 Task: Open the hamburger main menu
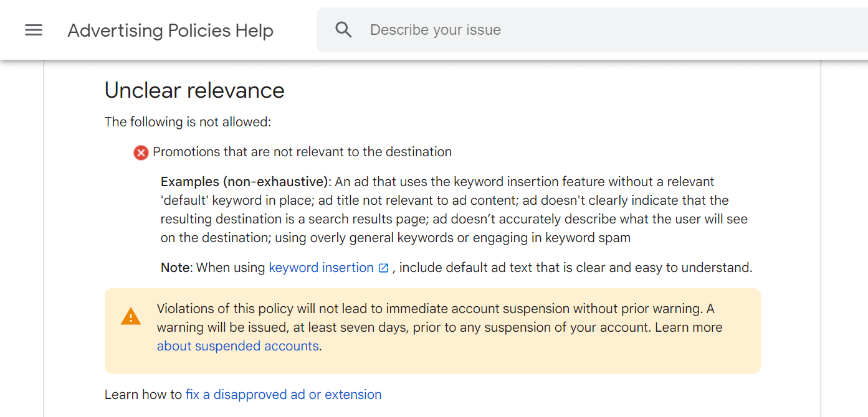coord(34,30)
